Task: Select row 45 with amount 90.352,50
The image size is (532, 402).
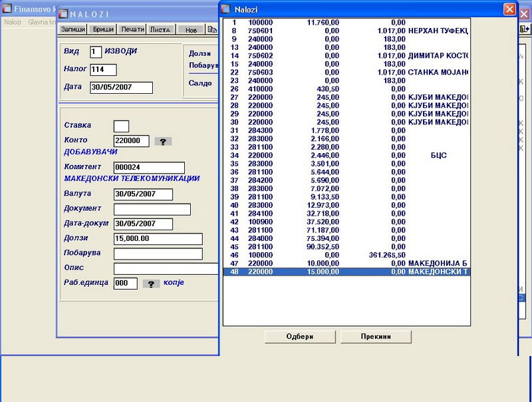Action: click(346, 247)
